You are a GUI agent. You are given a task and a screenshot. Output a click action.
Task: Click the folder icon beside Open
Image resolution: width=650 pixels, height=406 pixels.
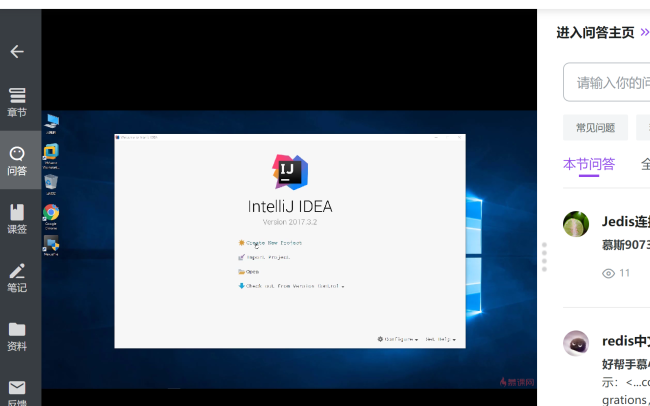241,272
